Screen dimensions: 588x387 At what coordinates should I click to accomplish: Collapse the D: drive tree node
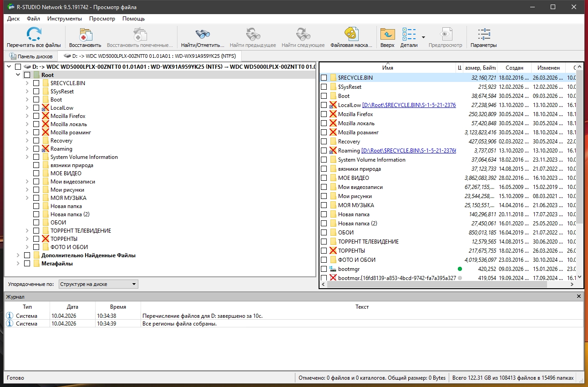click(9, 67)
